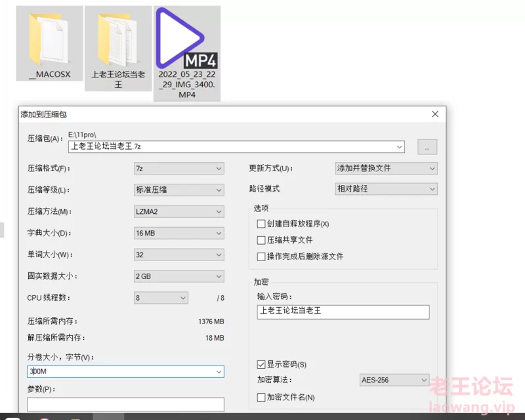
Task: Uncheck 显示密码 checkbox
Action: (261, 364)
